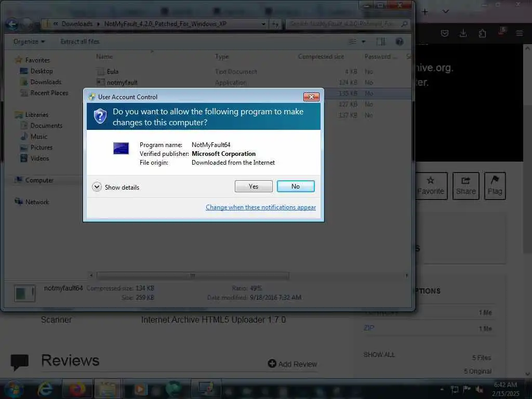Open the taskbar clock showing 6:42 AM
The height and width of the screenshot is (399, 532).
pos(506,389)
